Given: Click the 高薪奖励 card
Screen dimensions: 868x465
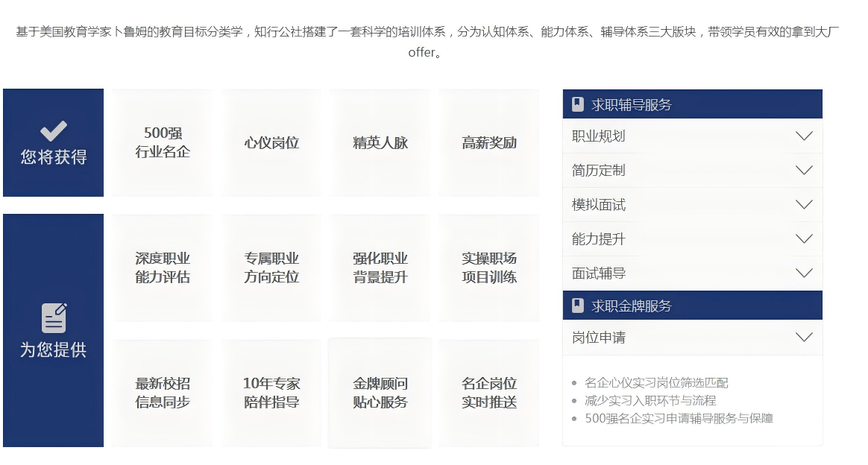Looking at the screenshot, I should [x=488, y=142].
